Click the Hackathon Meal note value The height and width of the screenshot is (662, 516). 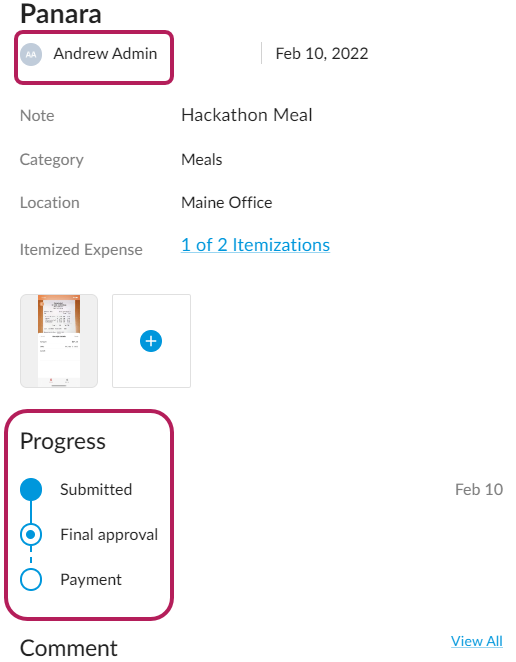point(247,115)
